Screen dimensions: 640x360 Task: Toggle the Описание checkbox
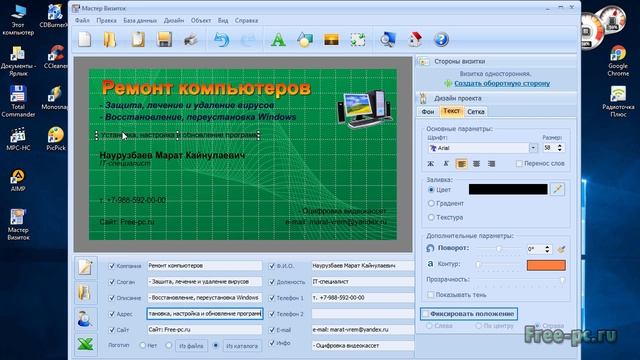[112, 298]
